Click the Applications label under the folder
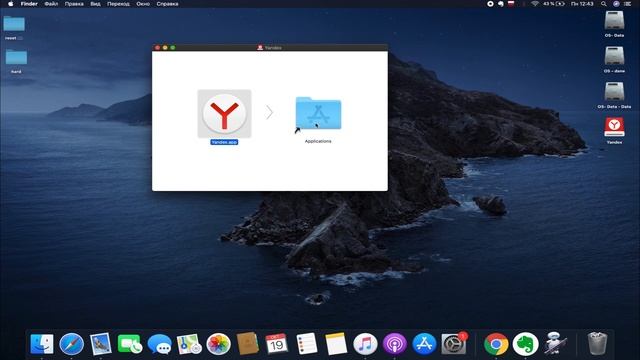Image resolution: width=640 pixels, height=360 pixels. (x=318, y=141)
